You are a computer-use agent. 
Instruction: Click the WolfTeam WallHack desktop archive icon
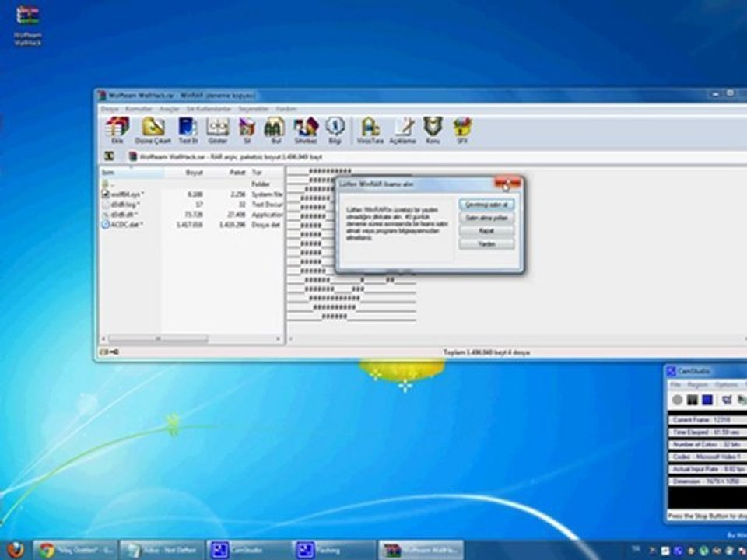point(28,25)
